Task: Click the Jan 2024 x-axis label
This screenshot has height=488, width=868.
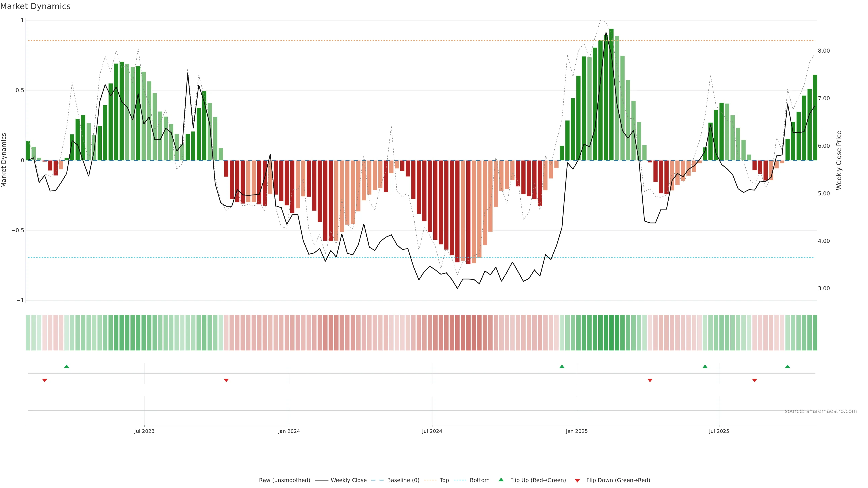Action: point(289,431)
